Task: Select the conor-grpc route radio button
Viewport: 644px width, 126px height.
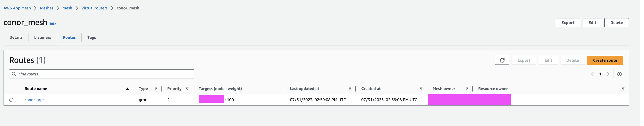Action: pyautogui.click(x=11, y=99)
